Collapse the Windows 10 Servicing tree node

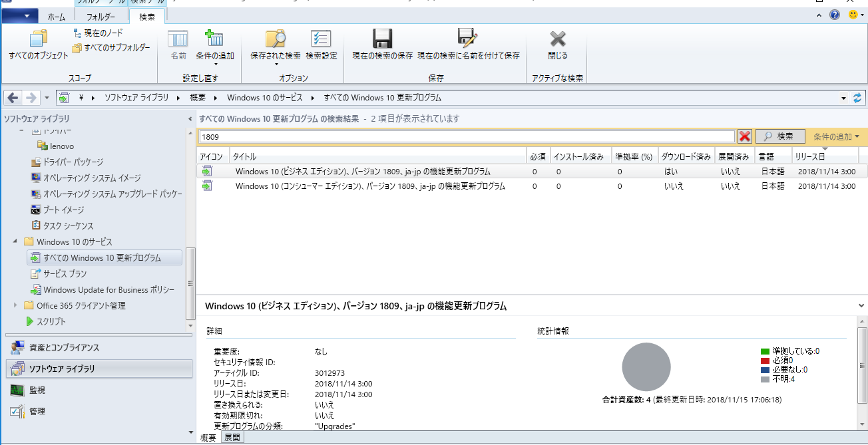pos(15,241)
